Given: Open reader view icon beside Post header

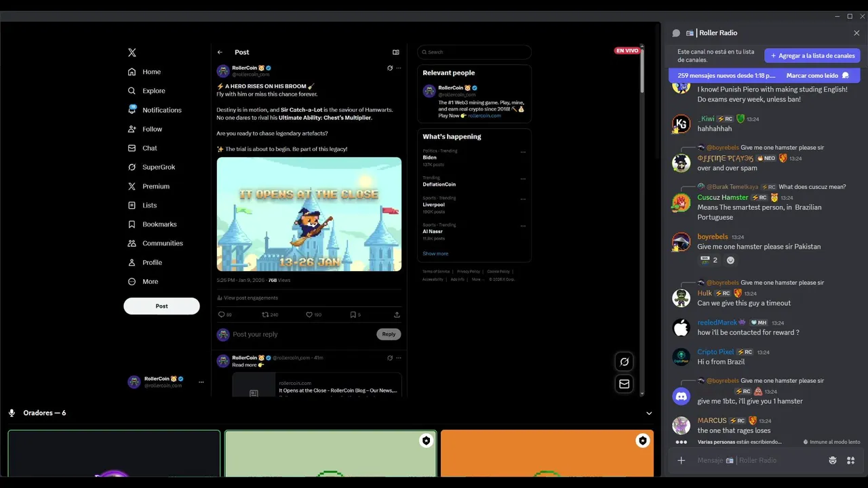Looking at the screenshot, I should 396,52.
